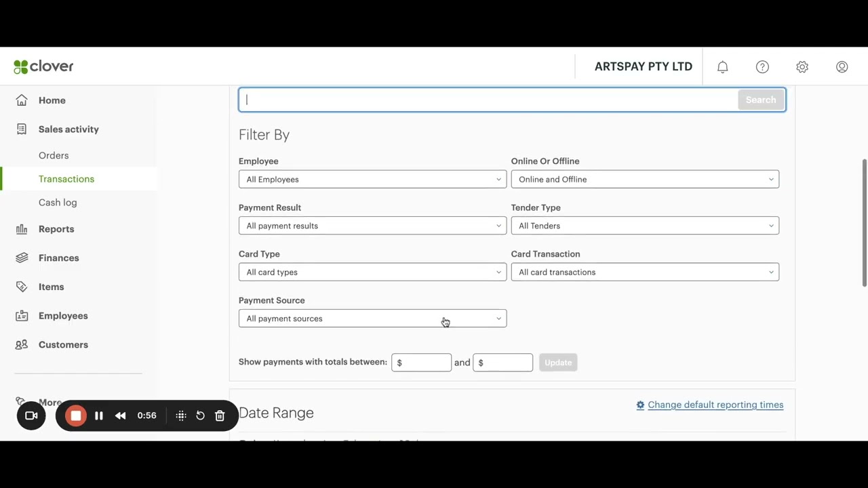Click the Date Range heading

(x=276, y=413)
